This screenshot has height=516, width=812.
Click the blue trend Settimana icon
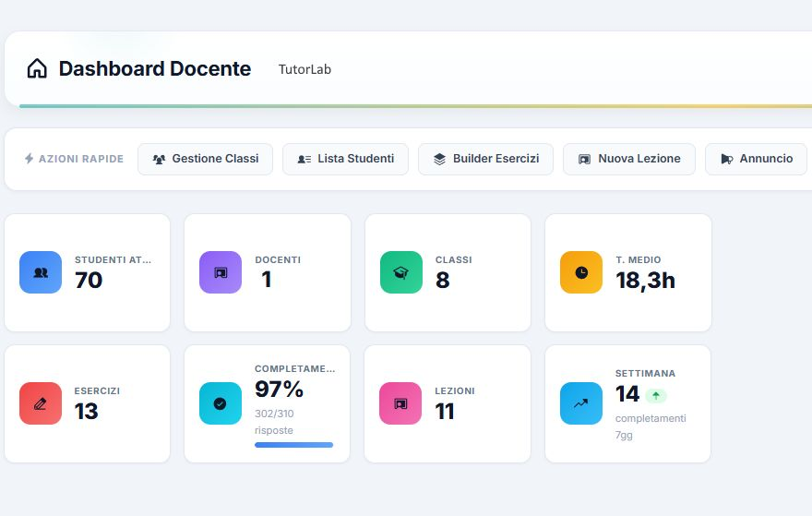(x=581, y=403)
